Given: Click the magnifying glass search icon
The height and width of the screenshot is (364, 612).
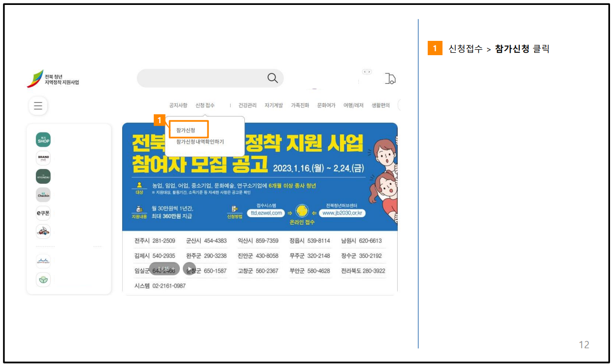Looking at the screenshot, I should [272, 78].
